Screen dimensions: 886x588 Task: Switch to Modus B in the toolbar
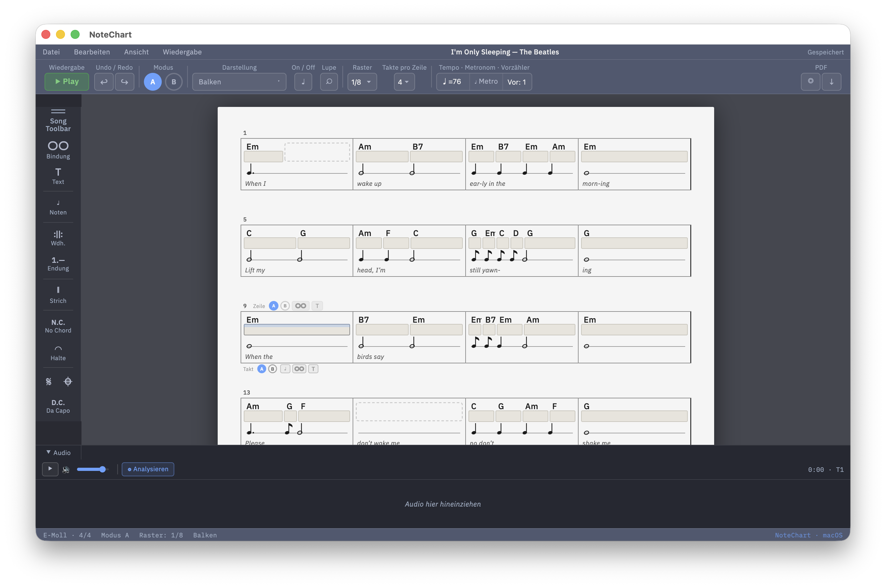click(174, 82)
